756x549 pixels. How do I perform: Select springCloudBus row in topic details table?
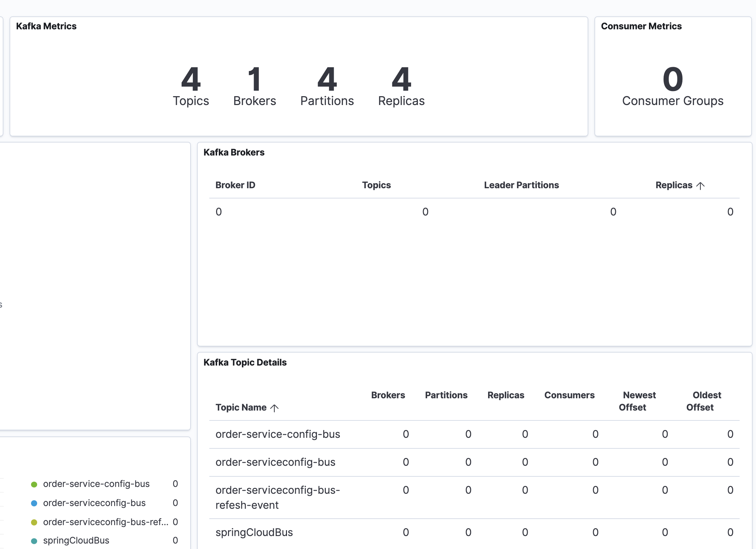pyautogui.click(x=254, y=532)
